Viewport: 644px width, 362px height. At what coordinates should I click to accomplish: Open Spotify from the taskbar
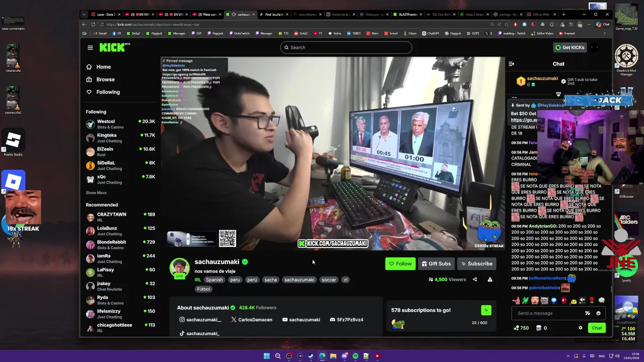[355, 356]
